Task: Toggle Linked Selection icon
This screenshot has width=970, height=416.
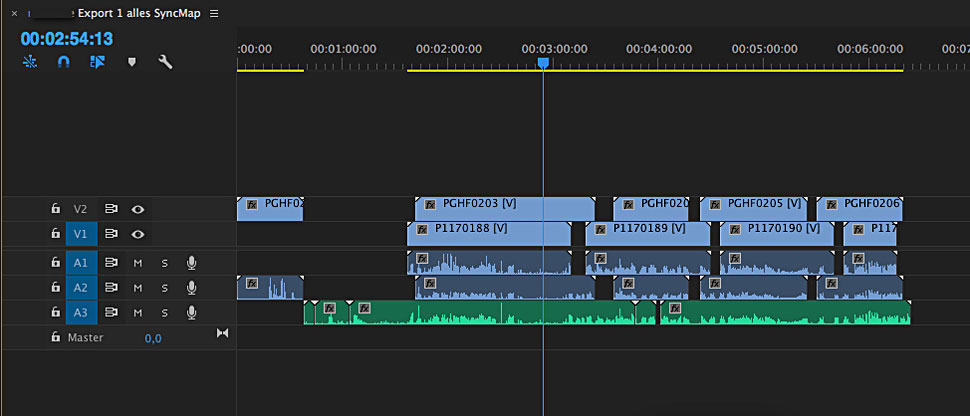Action: coord(97,61)
